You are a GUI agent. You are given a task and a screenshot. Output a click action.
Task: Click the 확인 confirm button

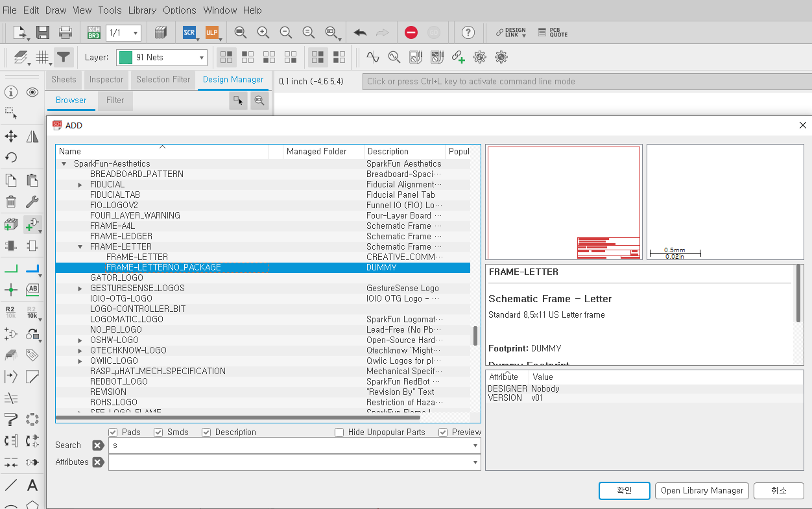(624, 491)
